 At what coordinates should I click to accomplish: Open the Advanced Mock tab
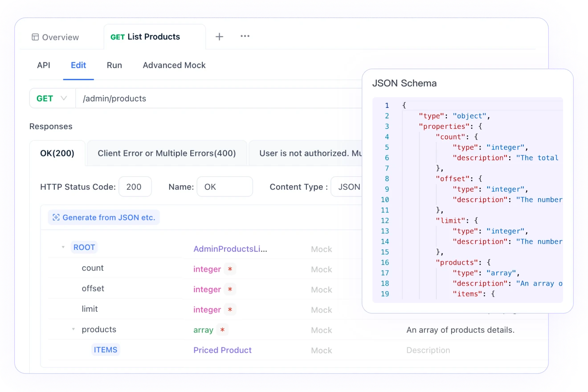point(174,65)
